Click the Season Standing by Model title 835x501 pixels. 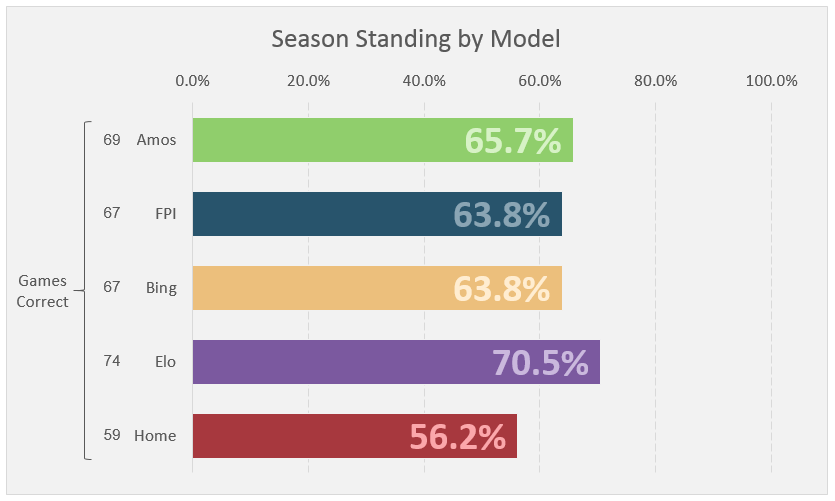coord(416,39)
